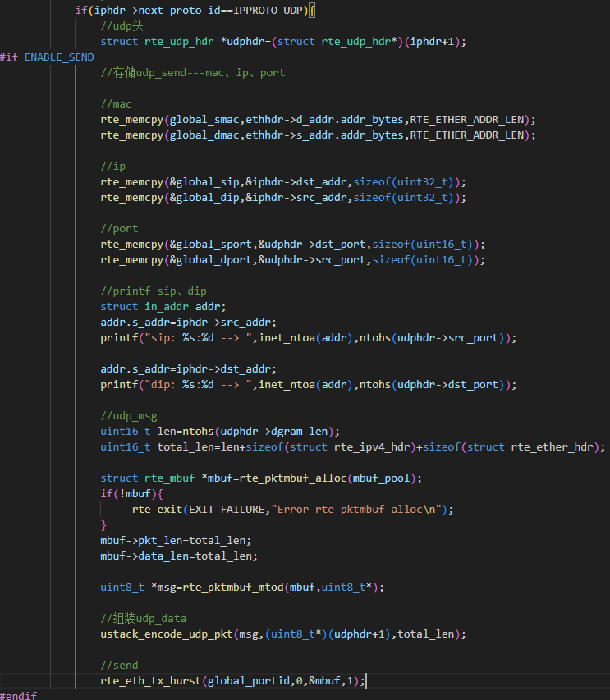Click the //mac comment
The image size is (610, 700).
[116, 104]
